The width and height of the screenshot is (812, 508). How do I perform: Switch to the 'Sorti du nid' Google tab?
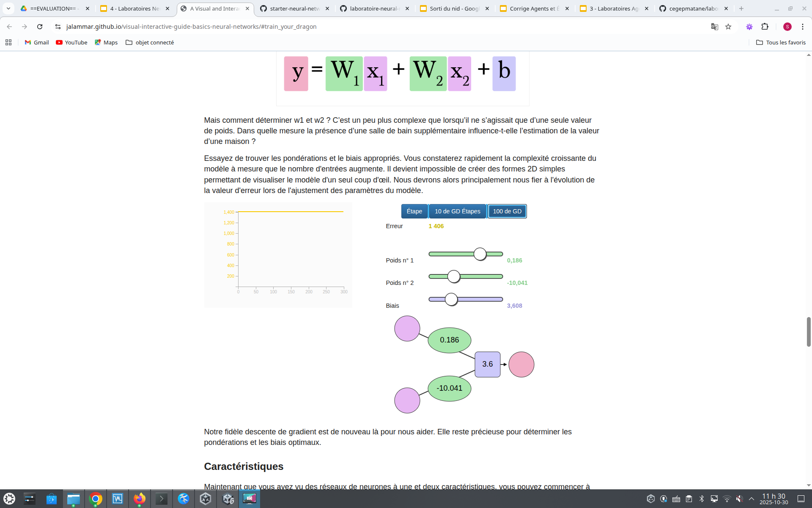454,8
